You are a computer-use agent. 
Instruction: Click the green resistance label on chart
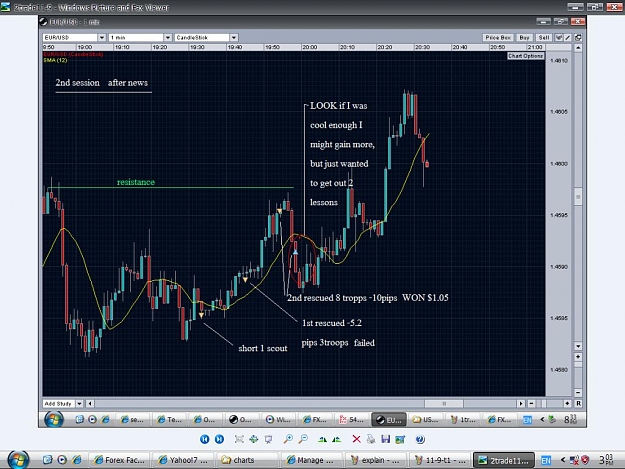(136, 182)
